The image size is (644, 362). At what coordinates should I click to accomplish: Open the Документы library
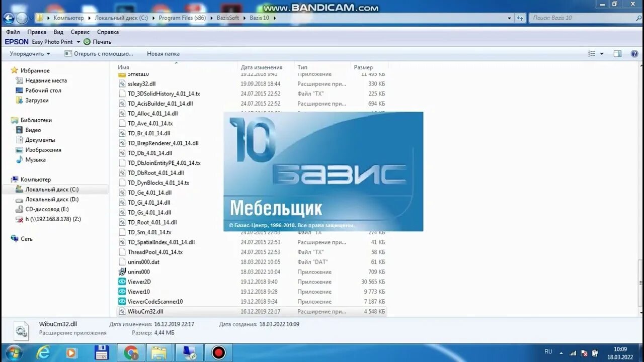pyautogui.click(x=40, y=140)
